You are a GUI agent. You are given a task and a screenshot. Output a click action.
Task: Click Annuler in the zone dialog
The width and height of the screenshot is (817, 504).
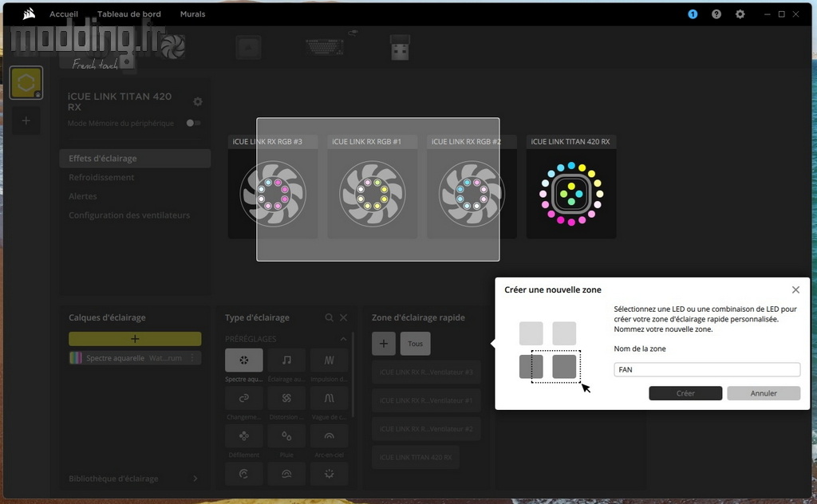click(x=764, y=393)
